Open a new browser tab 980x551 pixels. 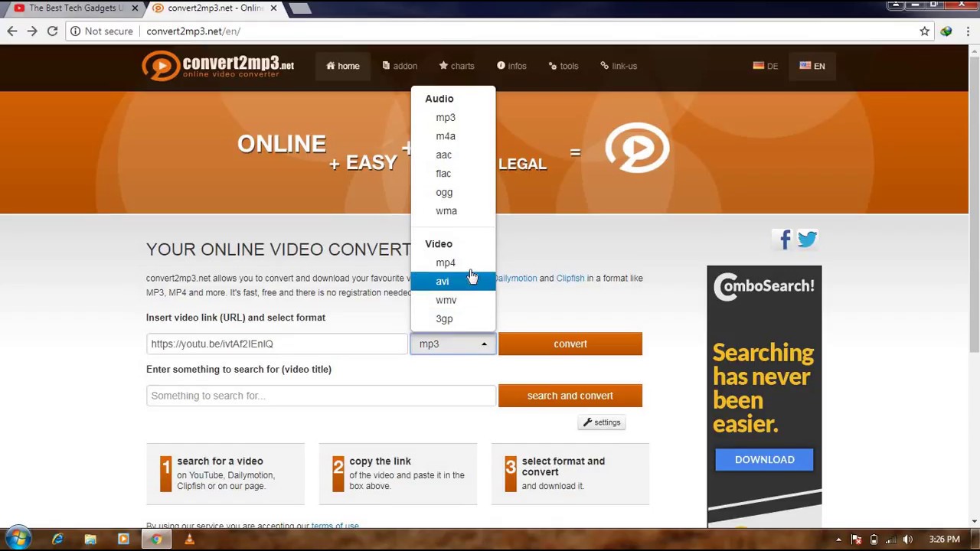tap(301, 8)
